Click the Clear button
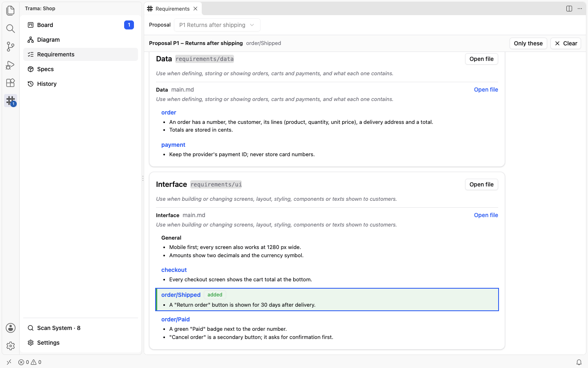588x368 pixels. pyautogui.click(x=566, y=43)
